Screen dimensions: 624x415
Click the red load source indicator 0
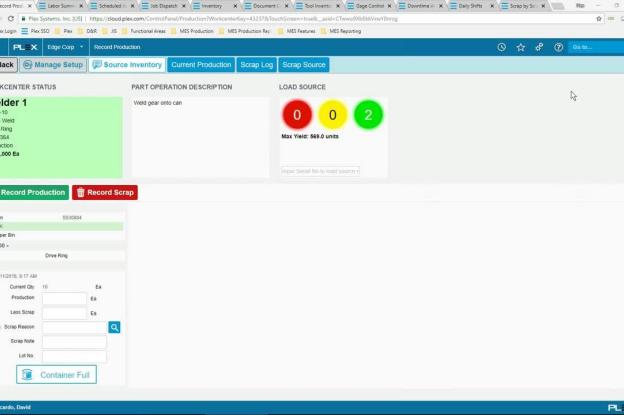pyautogui.click(x=297, y=115)
